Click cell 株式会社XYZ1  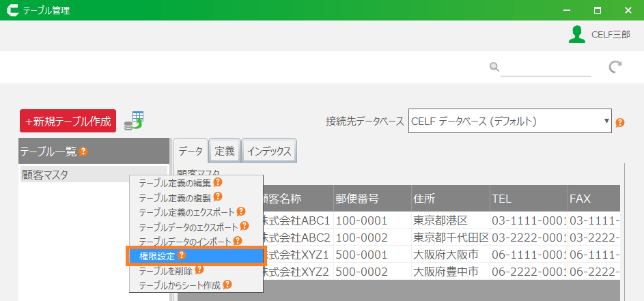[298, 255]
